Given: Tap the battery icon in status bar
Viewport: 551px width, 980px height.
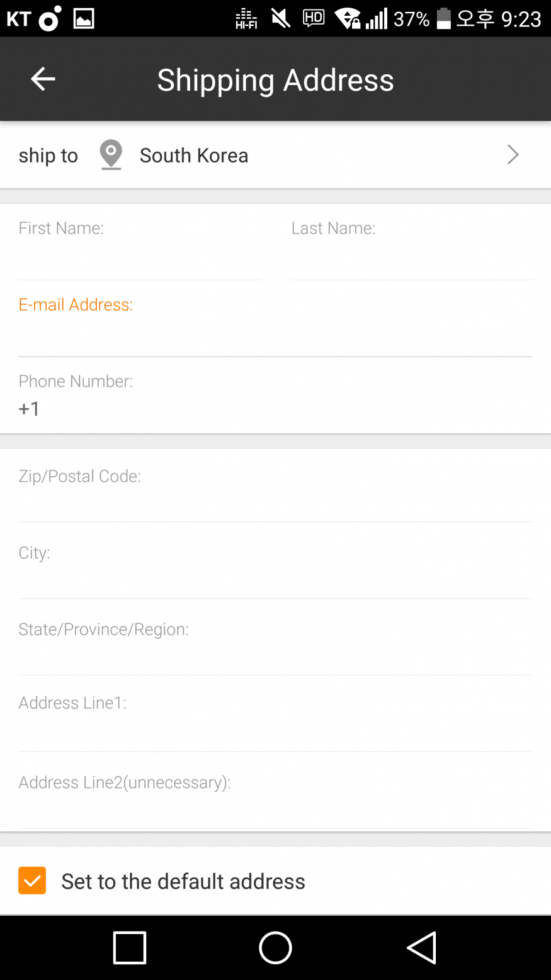Looking at the screenshot, I should pos(444,19).
